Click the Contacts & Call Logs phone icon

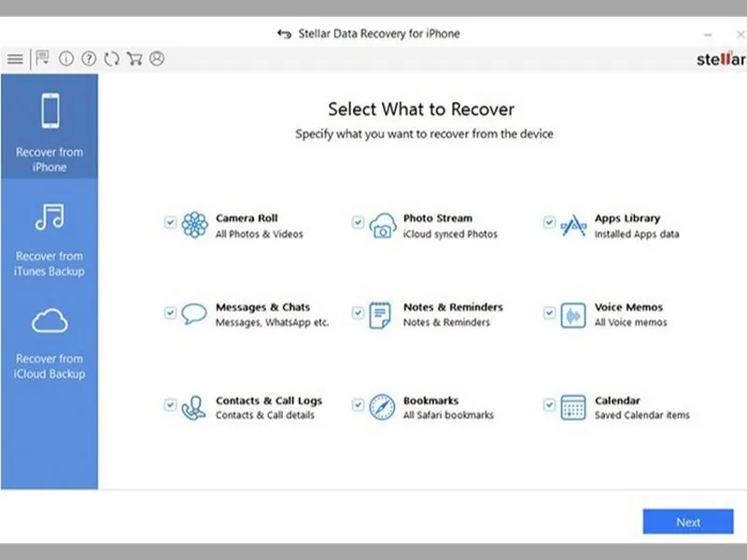194,408
